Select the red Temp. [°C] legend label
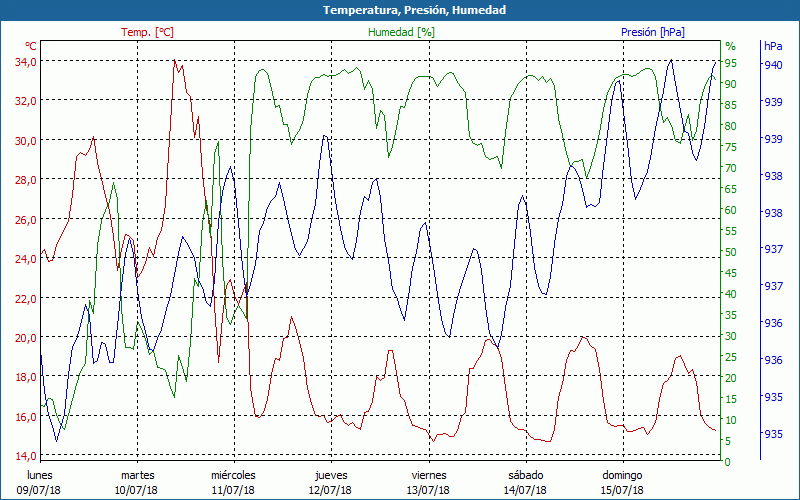Viewport: 800px width, 500px height. click(147, 32)
